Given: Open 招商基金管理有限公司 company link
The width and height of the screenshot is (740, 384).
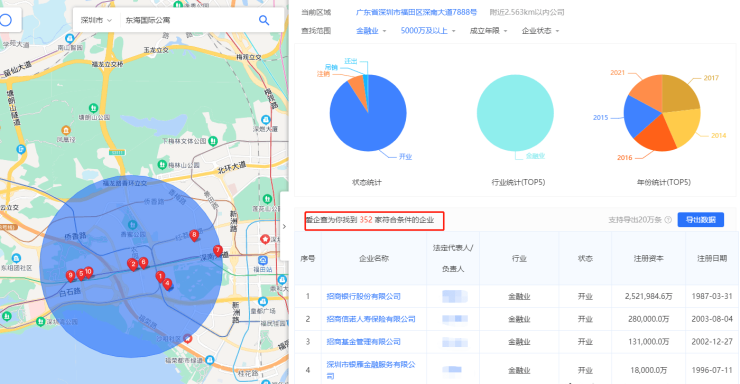Looking at the screenshot, I should coord(364,342).
